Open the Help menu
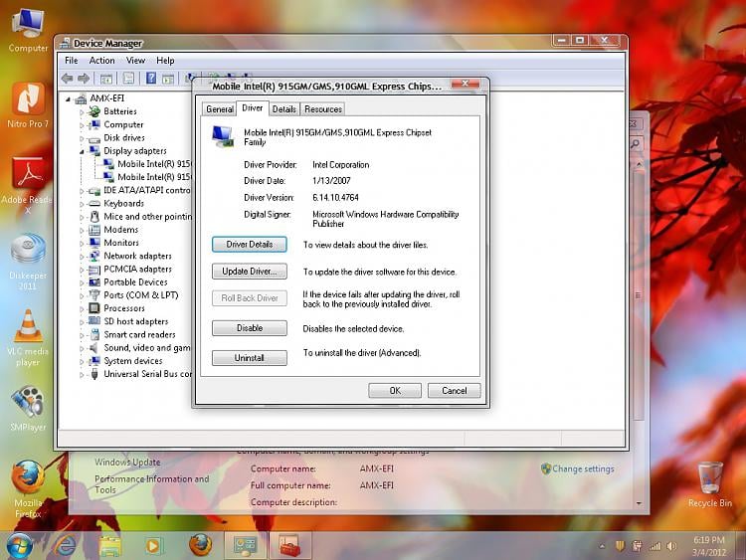746x560 pixels. (165, 61)
